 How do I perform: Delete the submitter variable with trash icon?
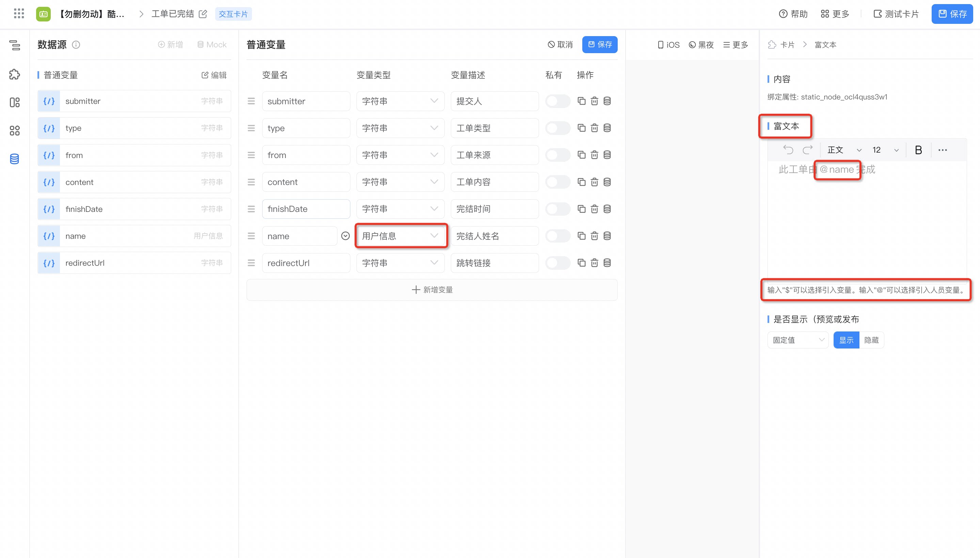click(594, 101)
